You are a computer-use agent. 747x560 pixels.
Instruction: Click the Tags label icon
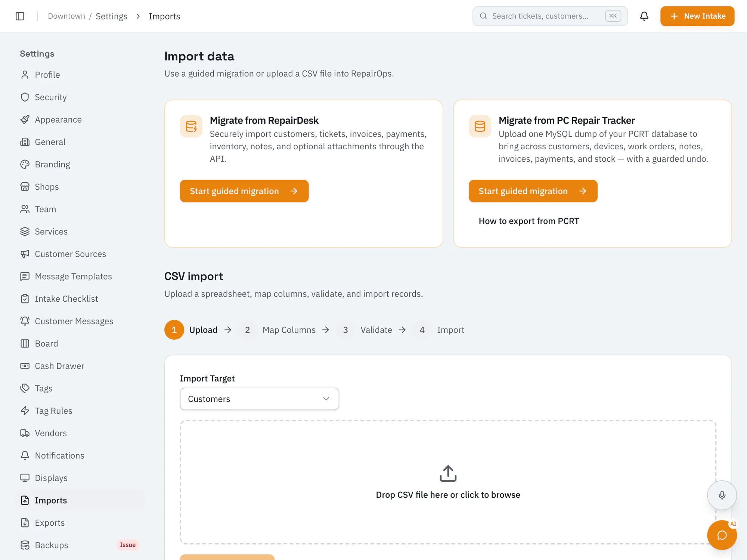coord(25,388)
